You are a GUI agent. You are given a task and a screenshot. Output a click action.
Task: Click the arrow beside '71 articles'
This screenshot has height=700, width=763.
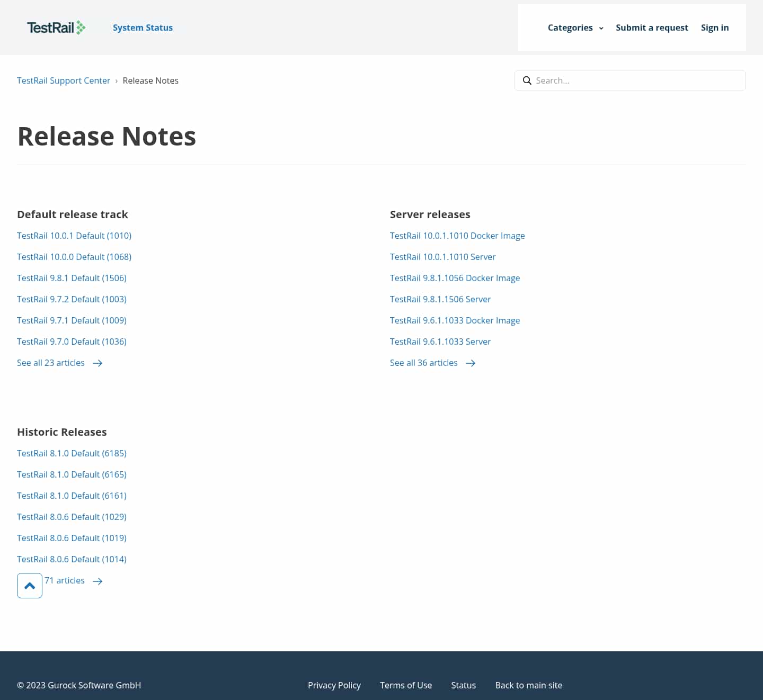[x=97, y=581]
